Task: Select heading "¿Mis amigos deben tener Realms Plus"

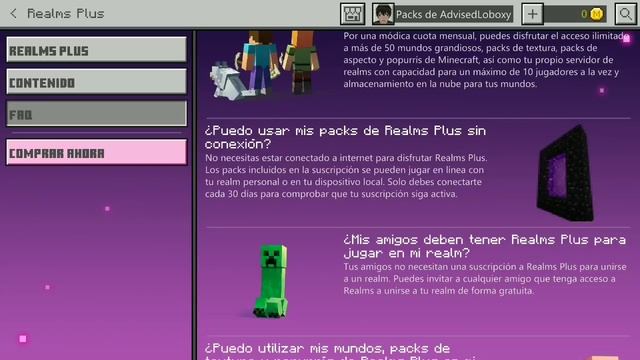Action: tap(484, 246)
